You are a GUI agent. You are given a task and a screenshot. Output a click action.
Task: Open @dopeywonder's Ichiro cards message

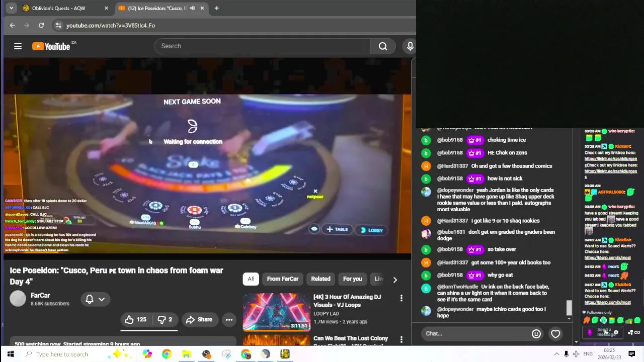click(x=491, y=312)
